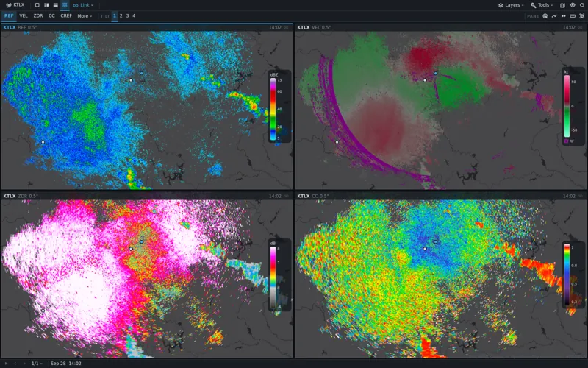
Task: Click the KTLX CC 0.5° pane title
Action: click(313, 196)
